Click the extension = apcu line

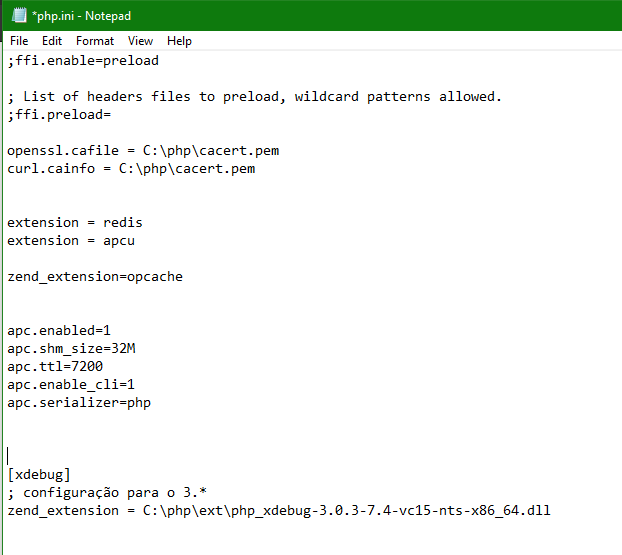tap(71, 241)
